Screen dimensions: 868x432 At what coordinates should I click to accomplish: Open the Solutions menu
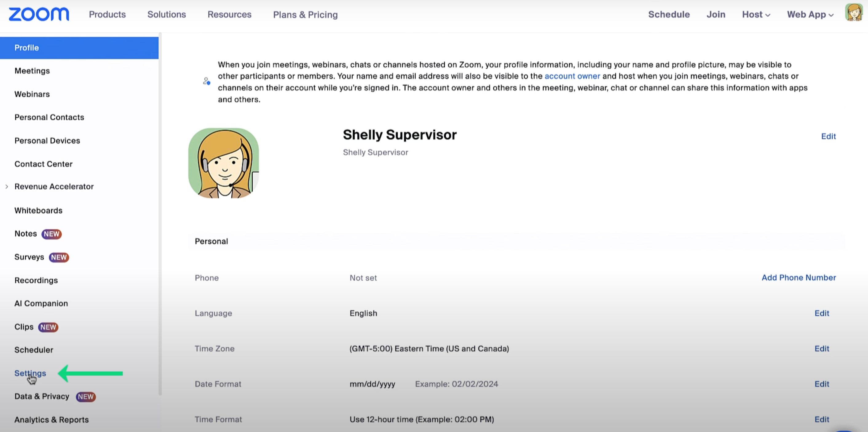tap(167, 14)
